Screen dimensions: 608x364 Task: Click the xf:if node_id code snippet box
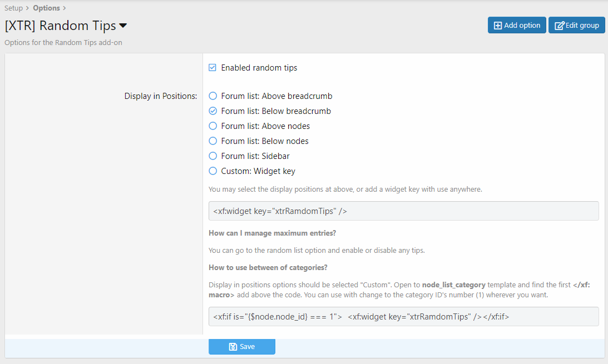[x=403, y=317]
